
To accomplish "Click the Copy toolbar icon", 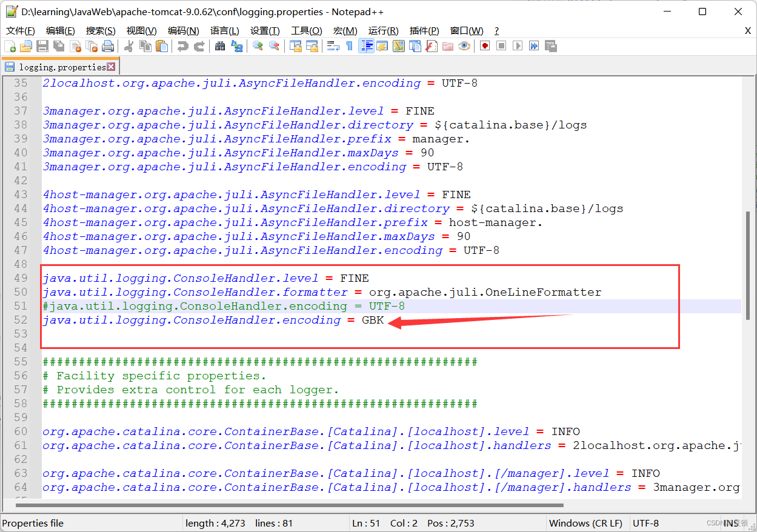I will (x=145, y=46).
